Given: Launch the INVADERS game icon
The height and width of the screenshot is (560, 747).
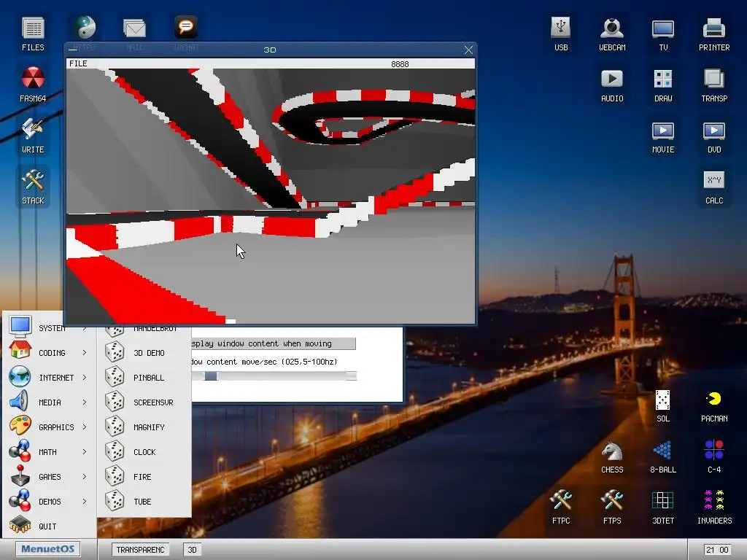Looking at the screenshot, I should (x=713, y=507).
